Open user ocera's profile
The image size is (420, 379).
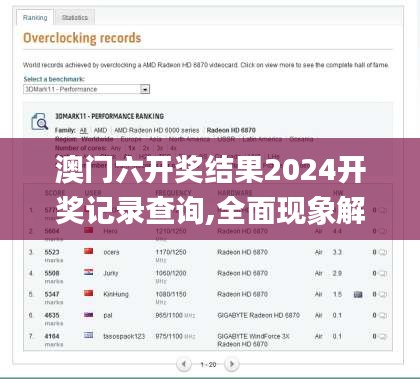tap(111, 252)
